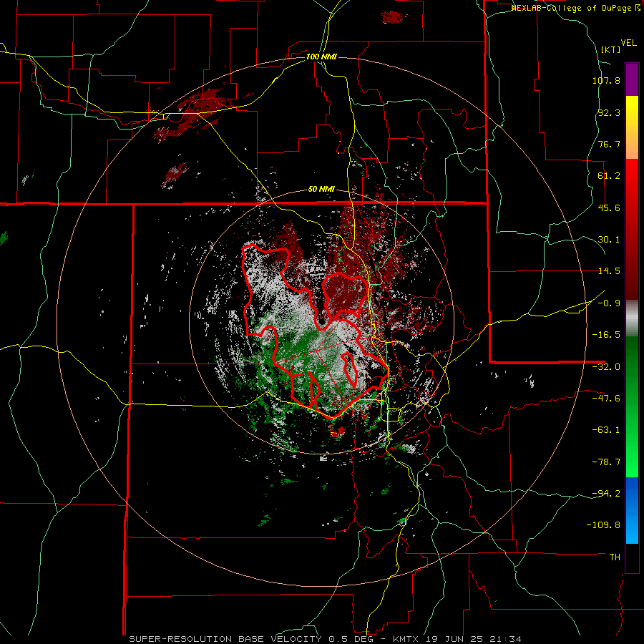Select the 107.8 scale value

(x=606, y=80)
